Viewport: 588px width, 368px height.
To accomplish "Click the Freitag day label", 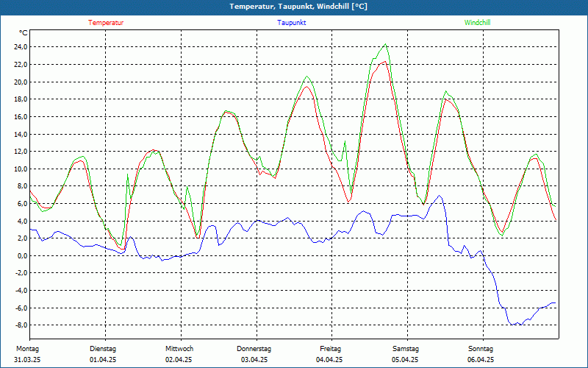I will coord(330,349).
